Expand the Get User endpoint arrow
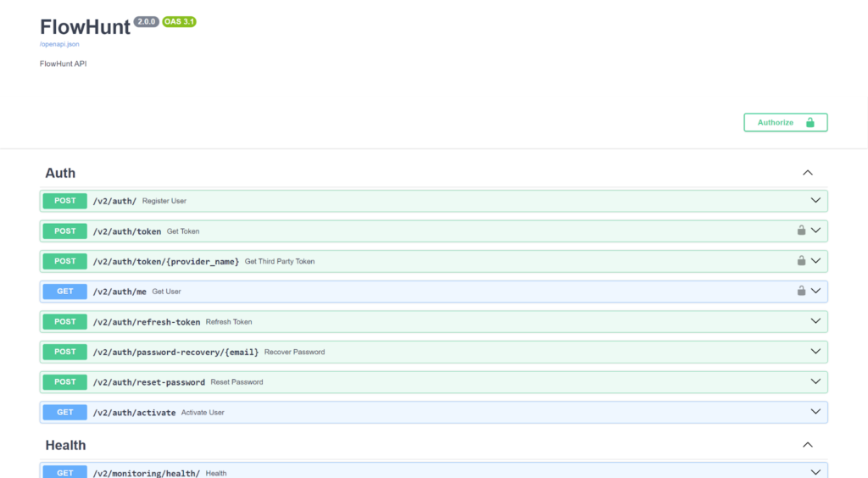Screen dimensions: 868x478 815,291
